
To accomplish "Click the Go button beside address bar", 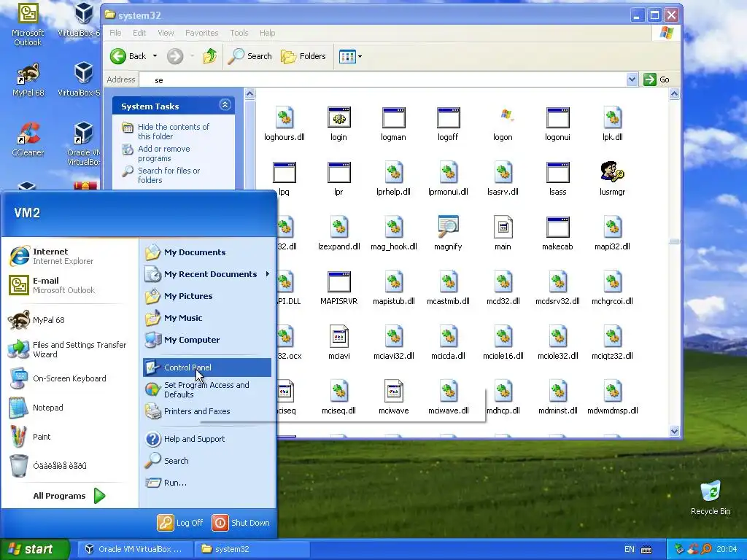I will pyautogui.click(x=657, y=79).
